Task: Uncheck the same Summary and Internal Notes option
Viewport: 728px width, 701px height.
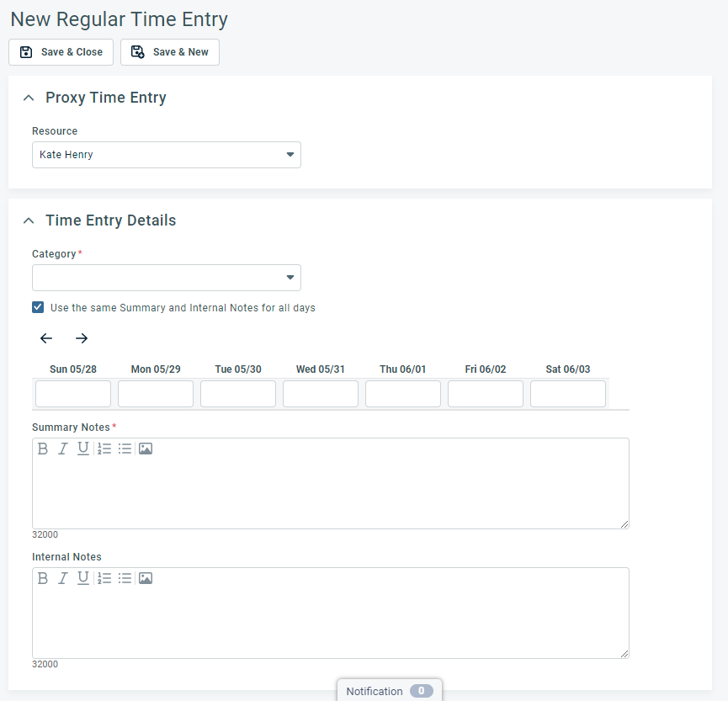Action: pyautogui.click(x=37, y=307)
